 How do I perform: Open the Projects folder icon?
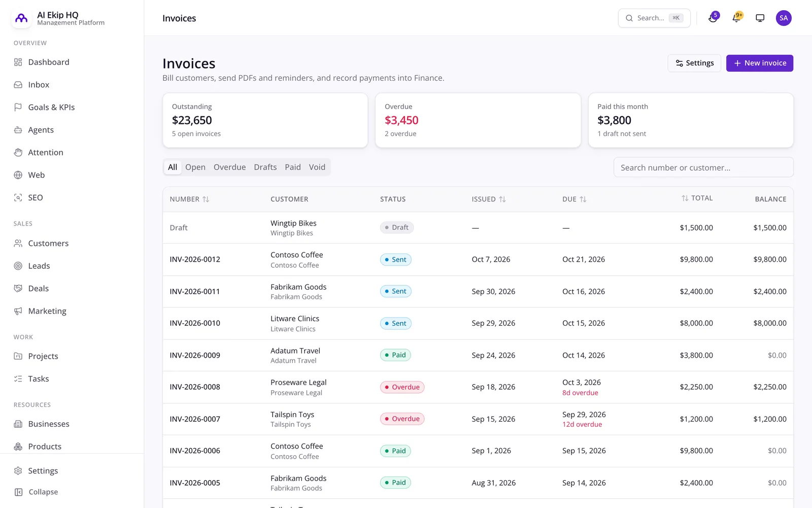pyautogui.click(x=18, y=356)
